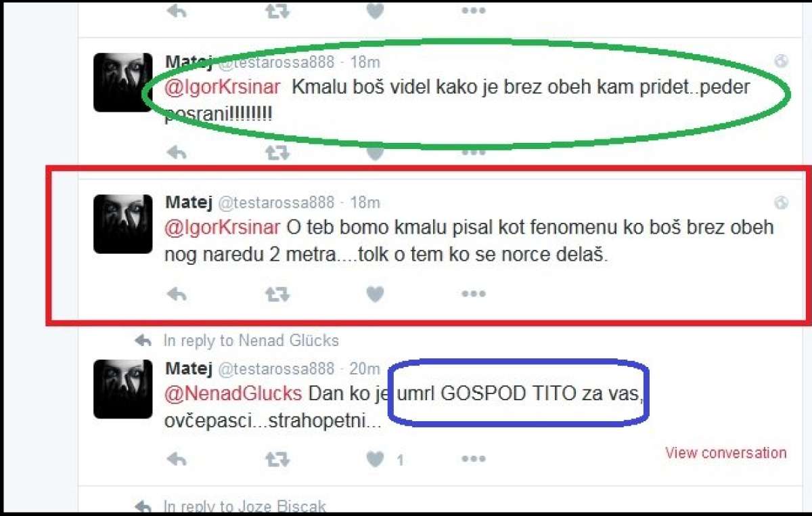Reply to the 'Kmalu boš videl' tweet
The image size is (812, 516).
(x=177, y=152)
